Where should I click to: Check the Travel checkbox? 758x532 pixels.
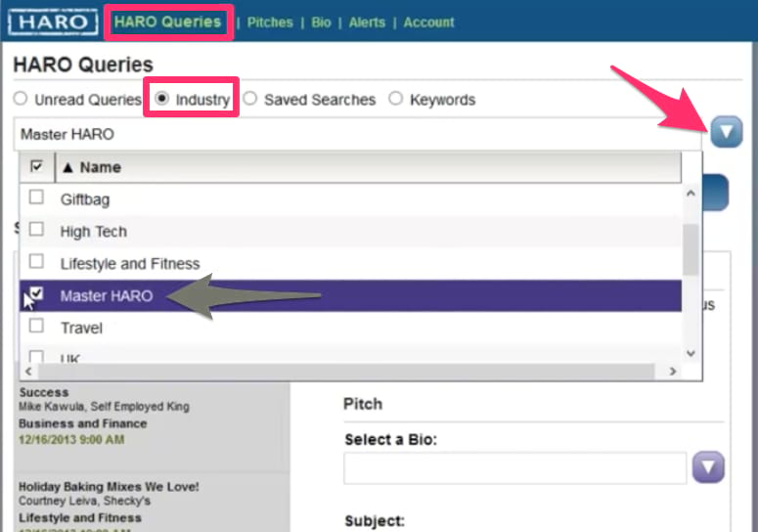[36, 326]
